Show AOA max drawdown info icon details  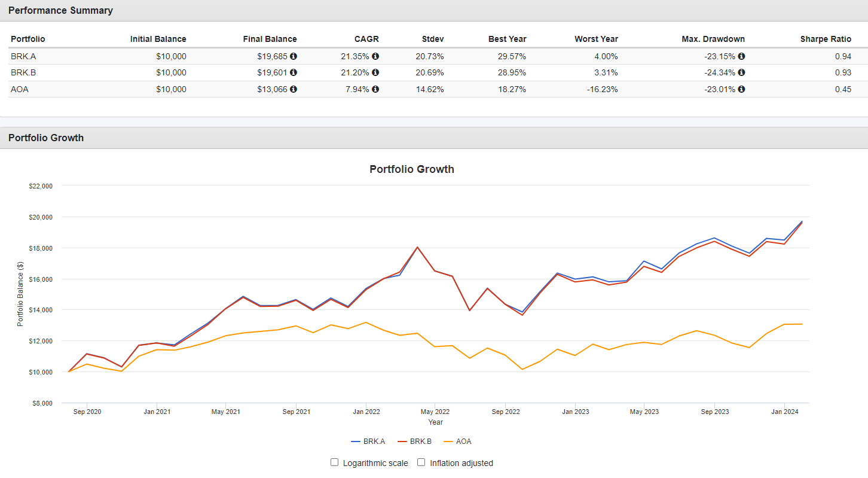click(741, 89)
